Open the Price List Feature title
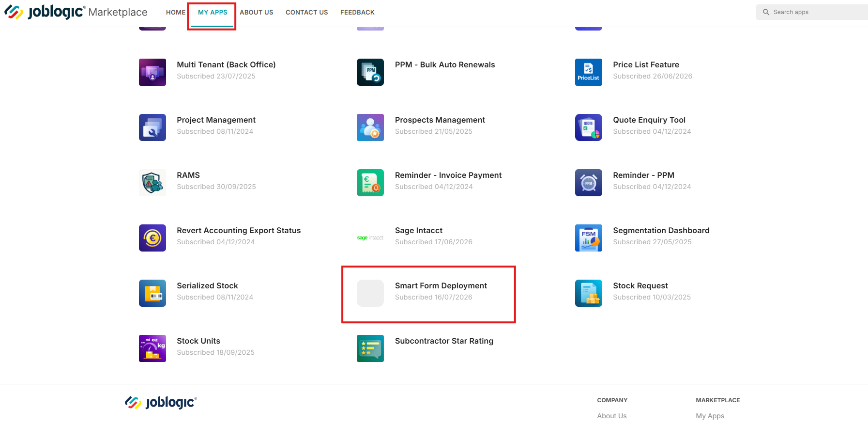The image size is (868, 426). click(x=646, y=64)
